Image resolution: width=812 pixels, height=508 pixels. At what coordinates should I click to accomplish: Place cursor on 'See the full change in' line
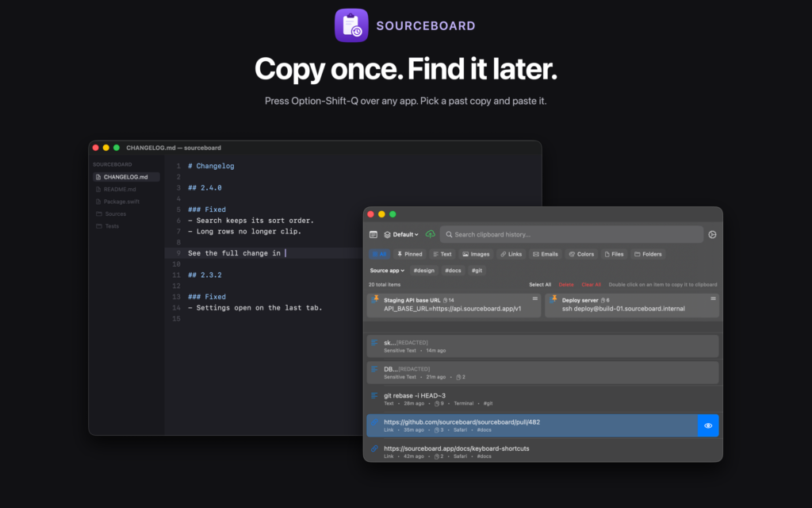tap(234, 253)
